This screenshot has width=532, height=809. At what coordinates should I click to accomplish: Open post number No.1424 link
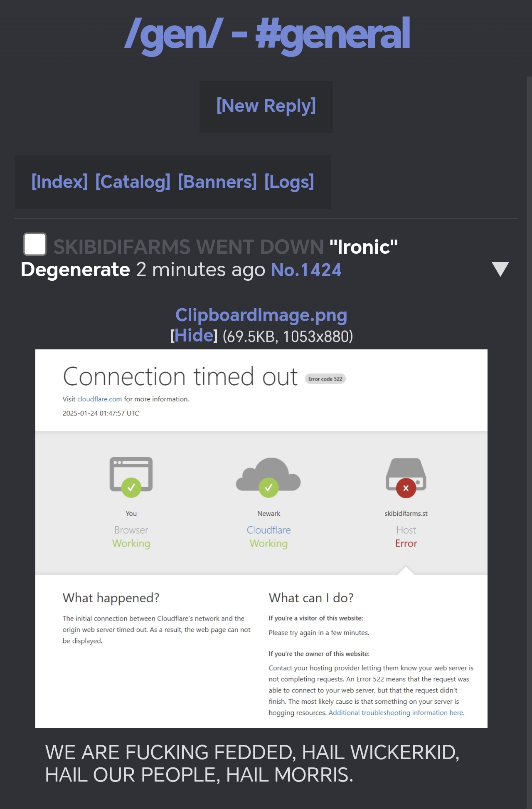coord(306,270)
